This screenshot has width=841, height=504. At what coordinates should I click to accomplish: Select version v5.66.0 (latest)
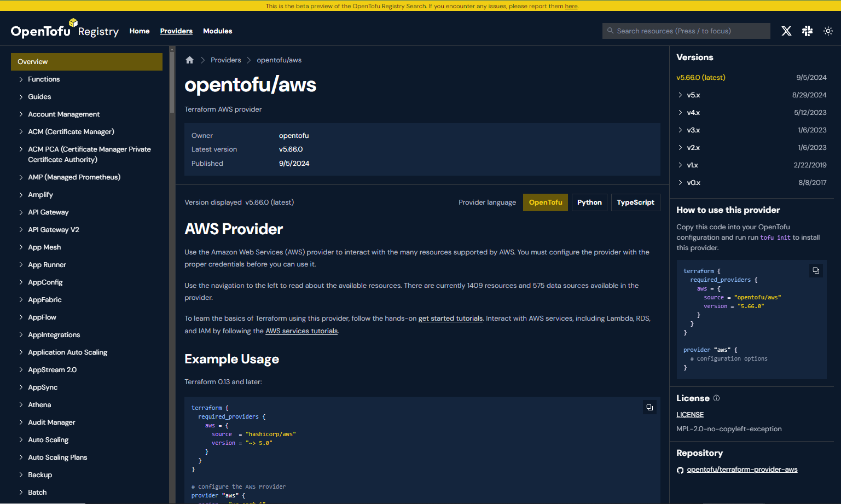click(x=701, y=78)
